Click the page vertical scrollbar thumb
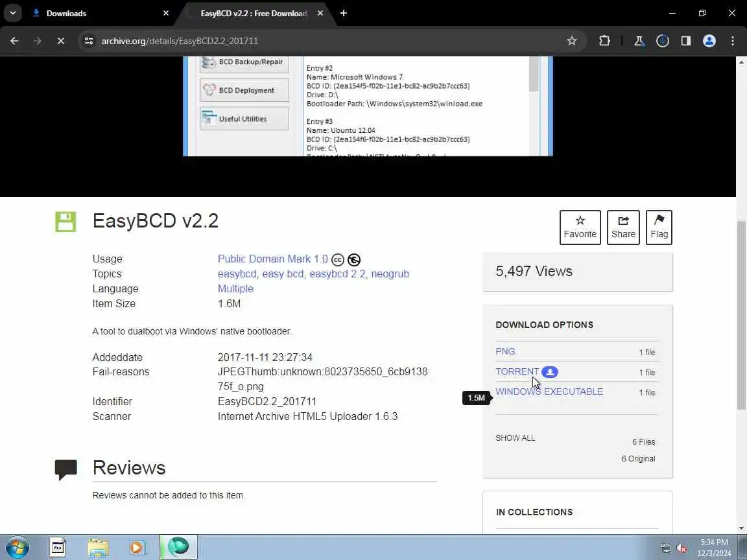Image resolution: width=747 pixels, height=560 pixels. pos(741,315)
